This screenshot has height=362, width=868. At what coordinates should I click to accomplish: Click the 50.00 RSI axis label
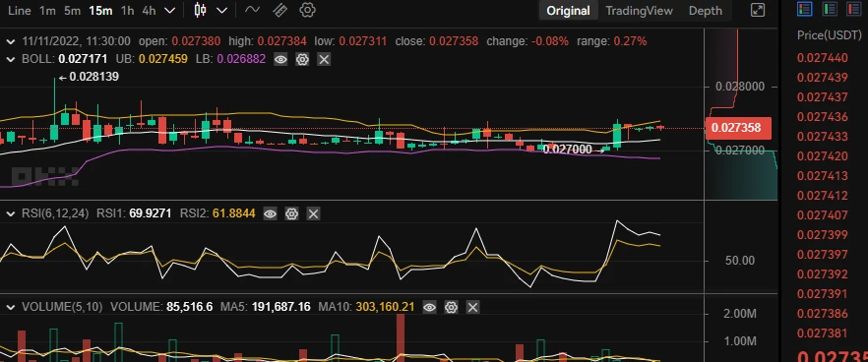740,260
